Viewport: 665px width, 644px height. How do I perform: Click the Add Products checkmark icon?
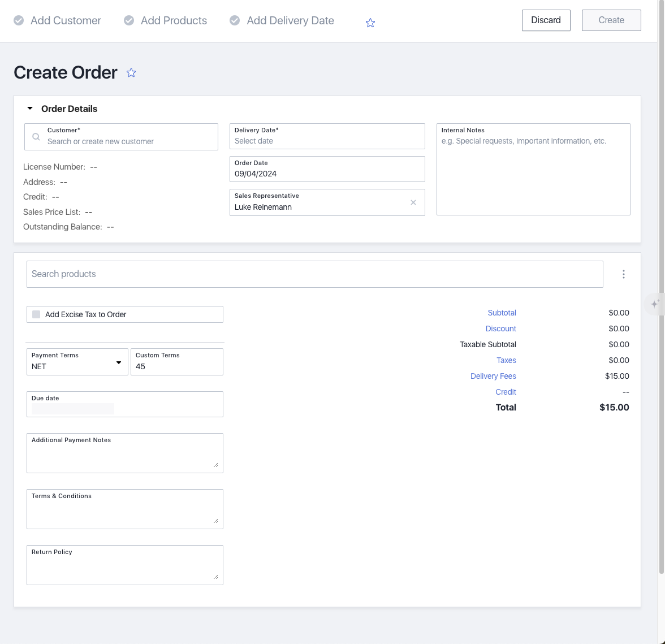tap(129, 20)
